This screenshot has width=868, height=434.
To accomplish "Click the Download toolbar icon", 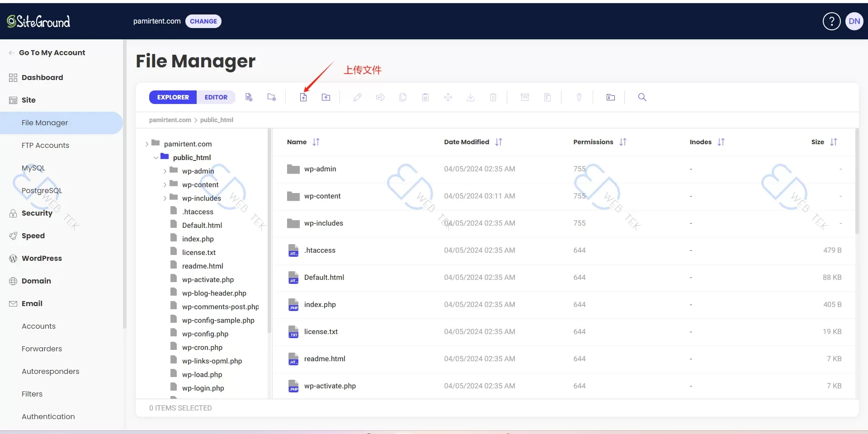I will tap(471, 97).
